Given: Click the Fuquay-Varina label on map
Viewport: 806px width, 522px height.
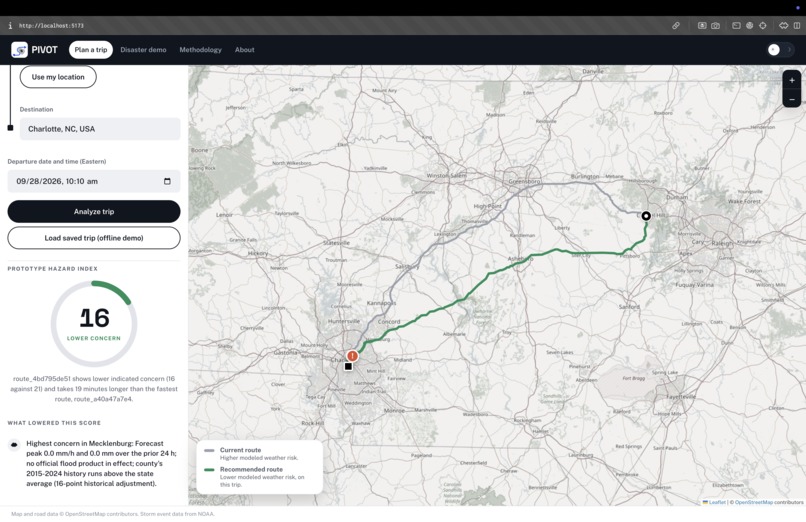Looking at the screenshot, I should 694,285.
